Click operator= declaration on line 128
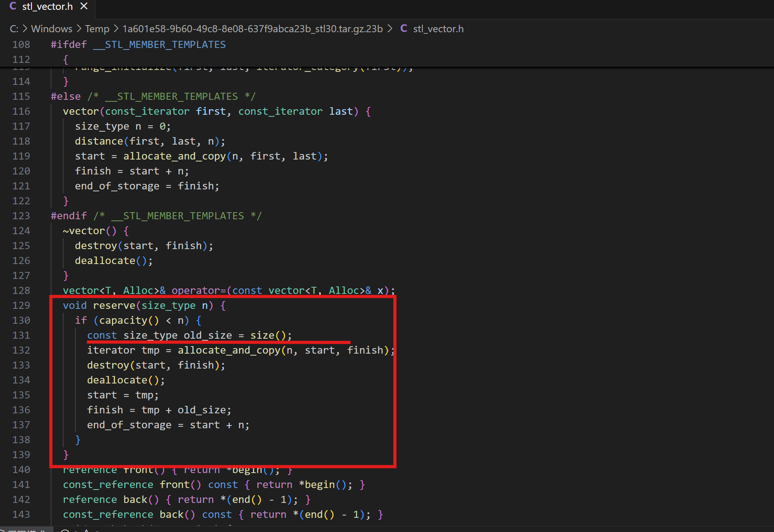 tap(198, 290)
